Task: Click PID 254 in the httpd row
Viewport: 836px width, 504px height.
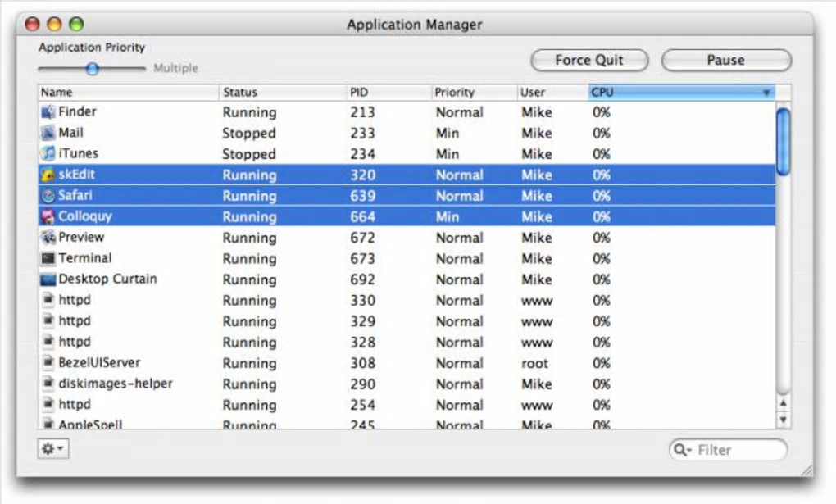Action: 362,405
